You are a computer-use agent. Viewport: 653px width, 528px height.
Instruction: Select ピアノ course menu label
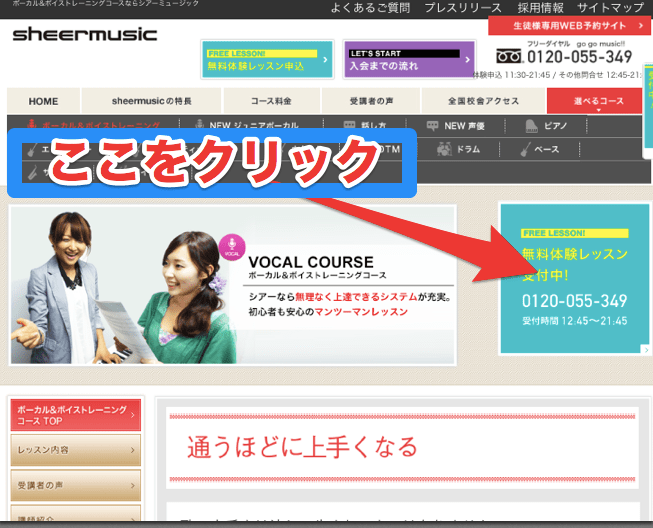click(x=556, y=126)
